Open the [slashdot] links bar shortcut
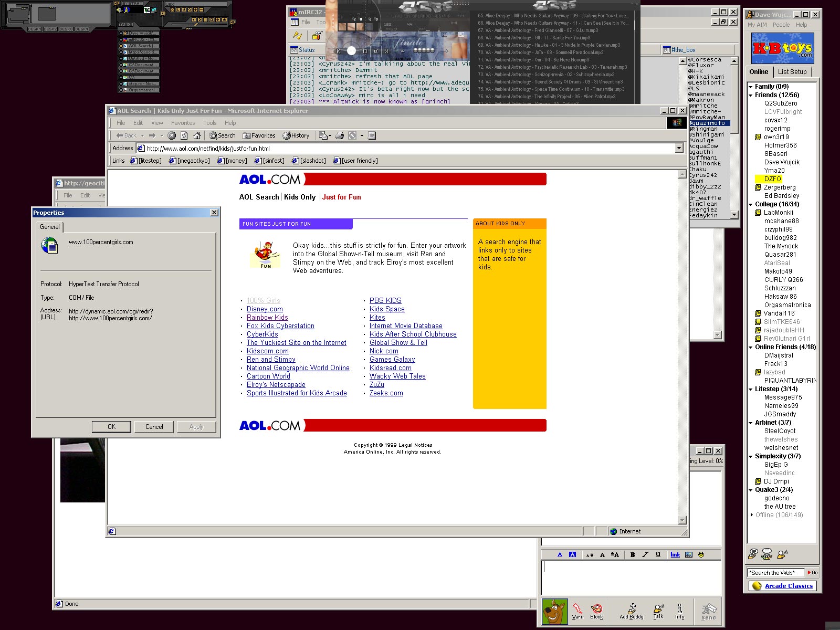 point(309,161)
